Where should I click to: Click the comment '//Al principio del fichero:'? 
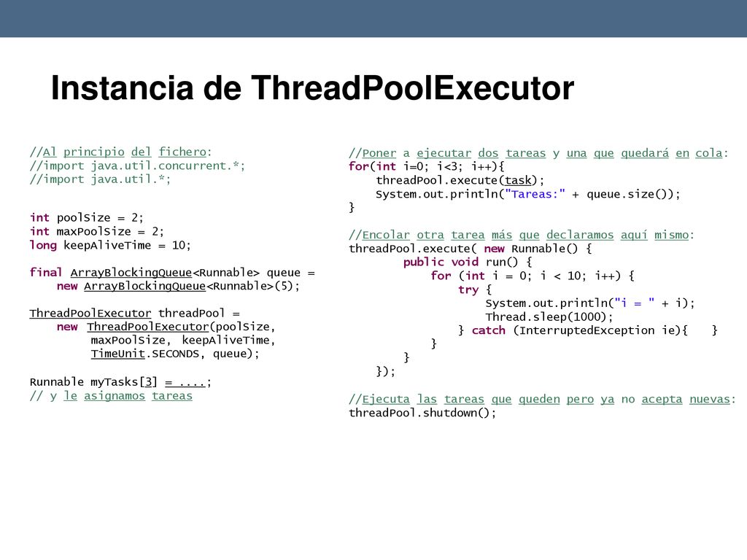click(120, 152)
